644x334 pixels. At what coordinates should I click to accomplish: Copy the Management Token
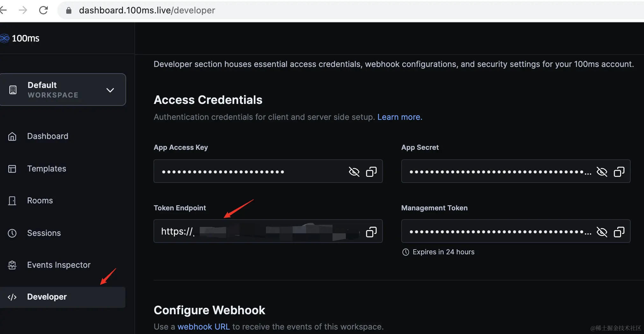click(619, 232)
